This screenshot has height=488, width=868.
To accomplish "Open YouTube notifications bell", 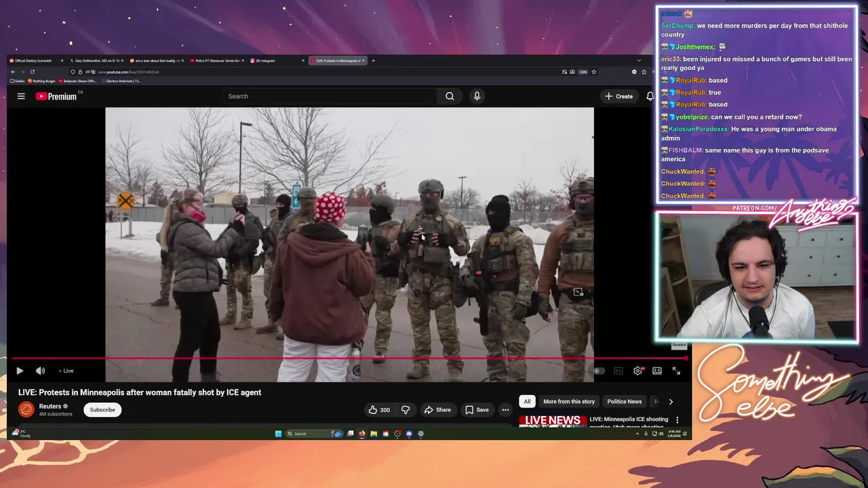I will [650, 96].
